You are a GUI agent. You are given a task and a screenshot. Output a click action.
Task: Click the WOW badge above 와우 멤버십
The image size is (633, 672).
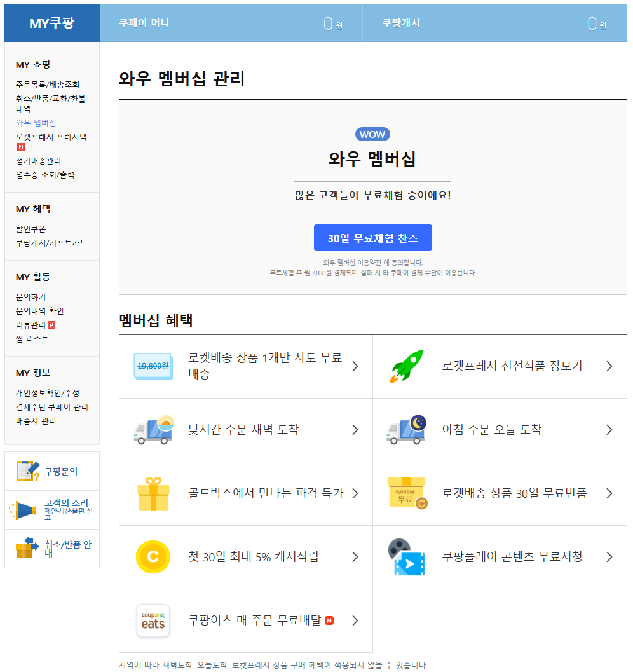372,134
